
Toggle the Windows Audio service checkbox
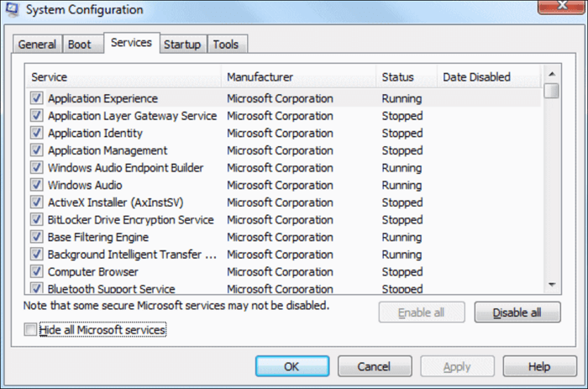click(37, 185)
